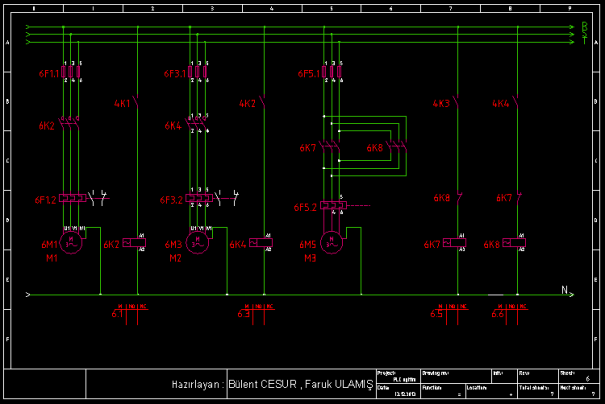
Task: Open the 6.1 contact cross-reference table
Action: coord(129,313)
